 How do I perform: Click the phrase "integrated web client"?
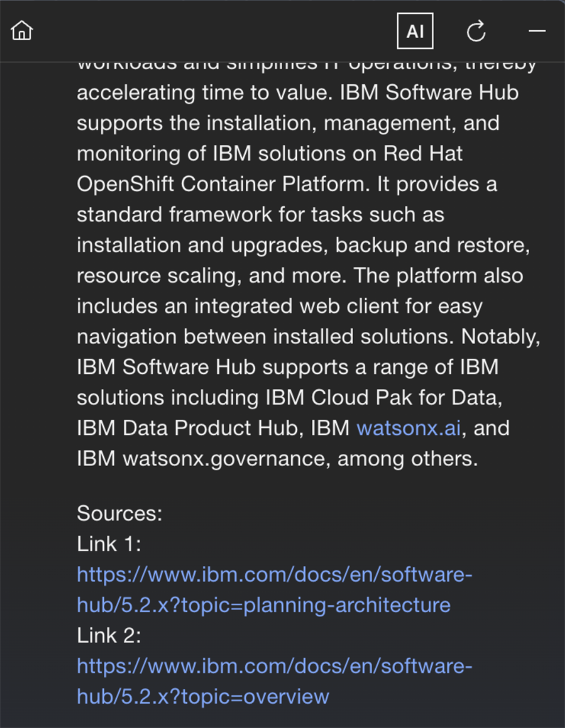(279, 306)
